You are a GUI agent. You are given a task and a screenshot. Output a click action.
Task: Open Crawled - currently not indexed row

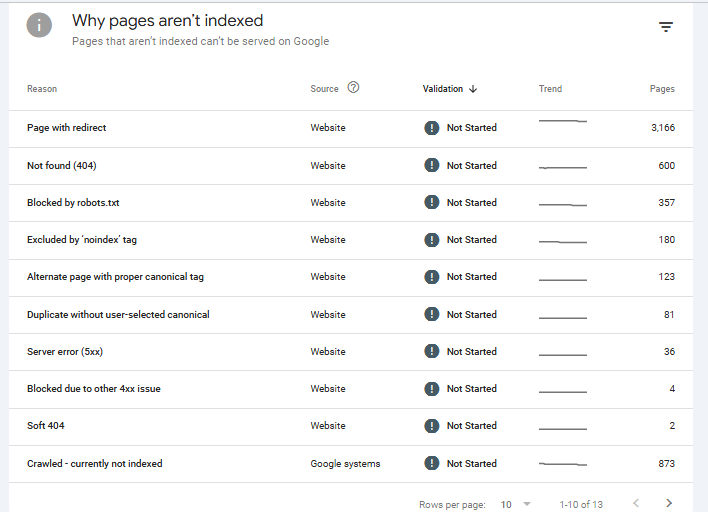click(94, 464)
